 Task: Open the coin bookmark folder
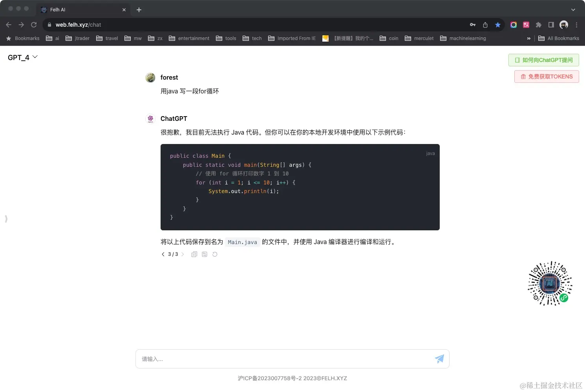[x=389, y=38]
